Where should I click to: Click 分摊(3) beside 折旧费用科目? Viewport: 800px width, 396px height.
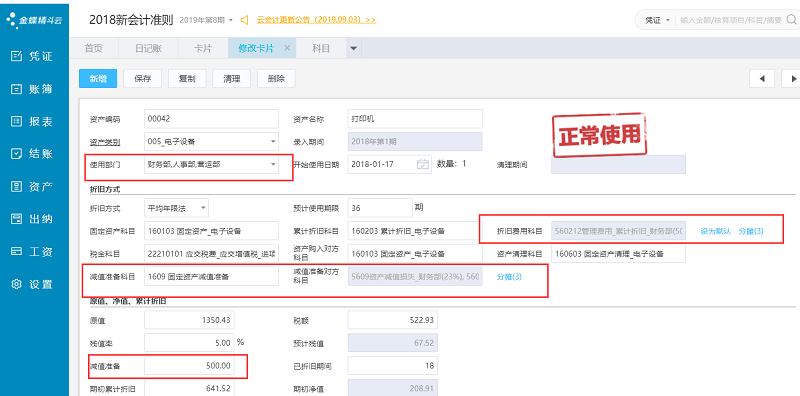point(751,231)
